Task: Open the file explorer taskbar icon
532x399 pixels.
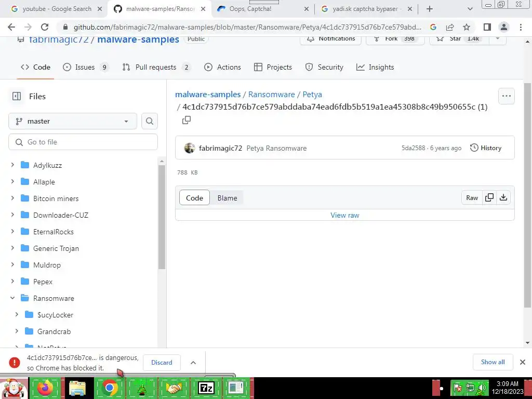Action: [x=77, y=388]
